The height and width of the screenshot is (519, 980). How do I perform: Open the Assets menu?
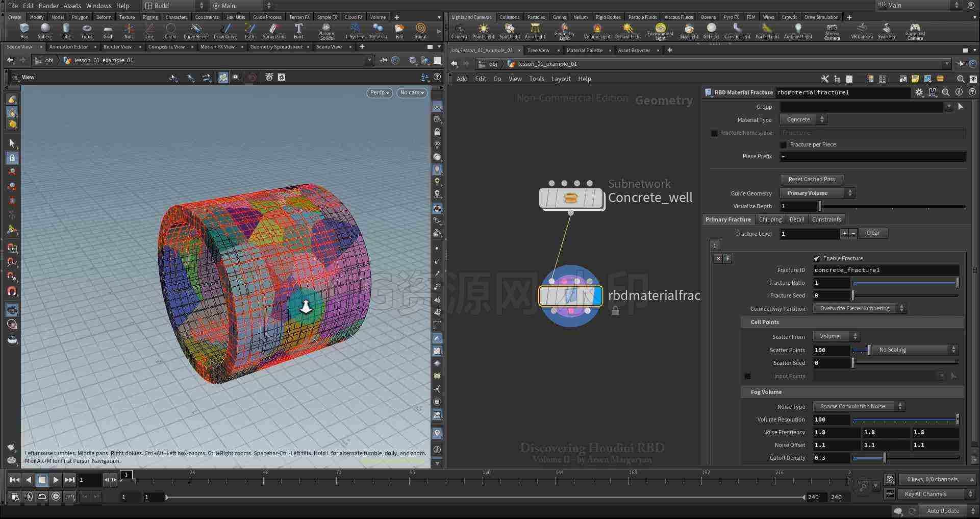pos(72,6)
